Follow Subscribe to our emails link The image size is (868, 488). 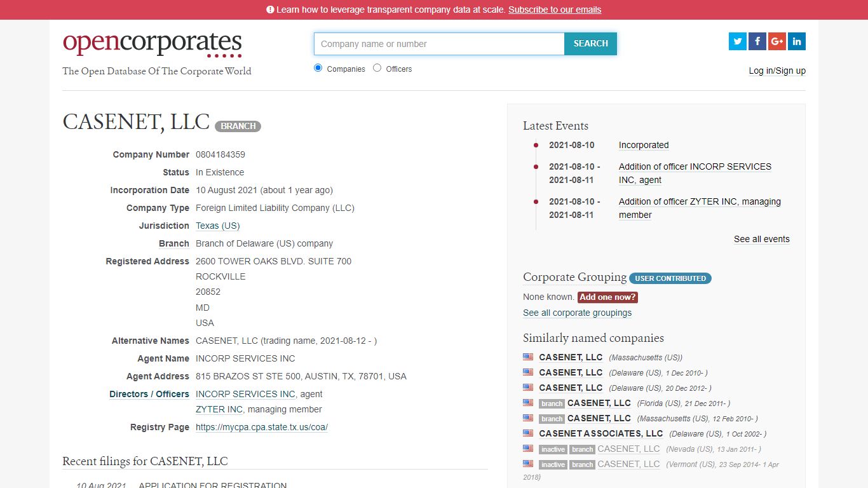tap(555, 10)
